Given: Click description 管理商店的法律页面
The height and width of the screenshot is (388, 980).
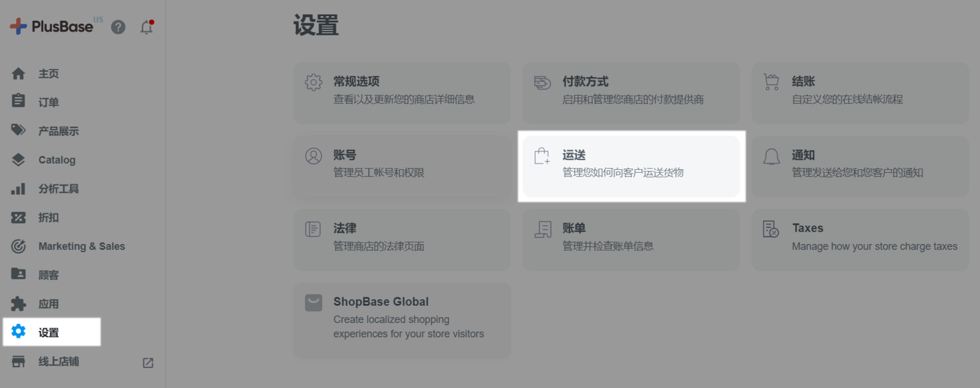Looking at the screenshot, I should (379, 246).
